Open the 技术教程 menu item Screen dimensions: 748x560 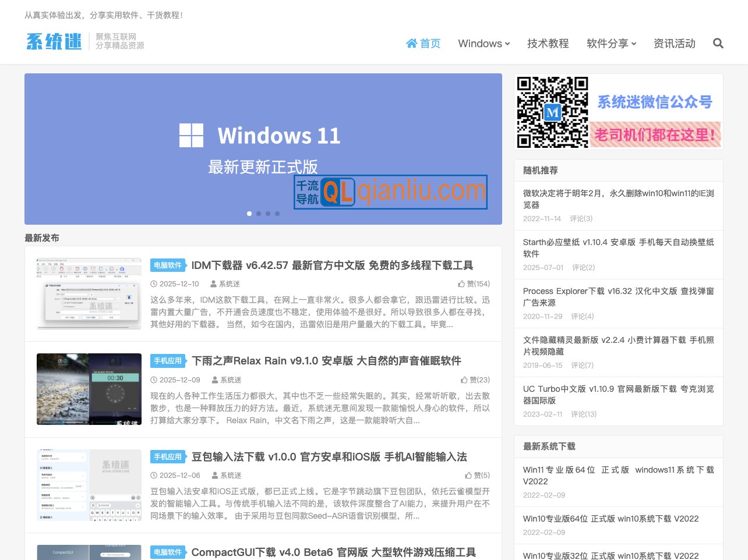(x=548, y=44)
